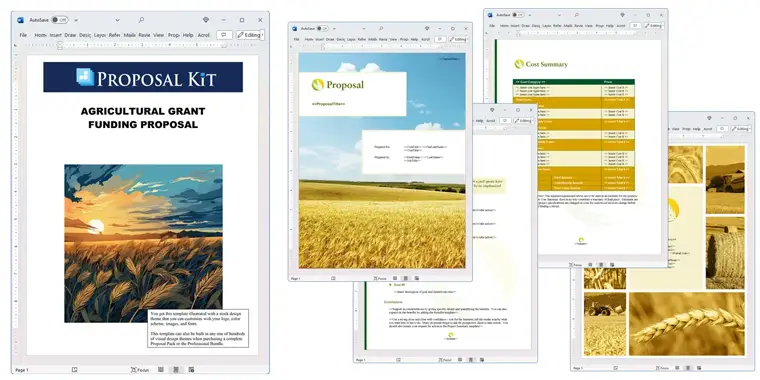Select Web Layout in the Proposal cover window

[416, 278]
